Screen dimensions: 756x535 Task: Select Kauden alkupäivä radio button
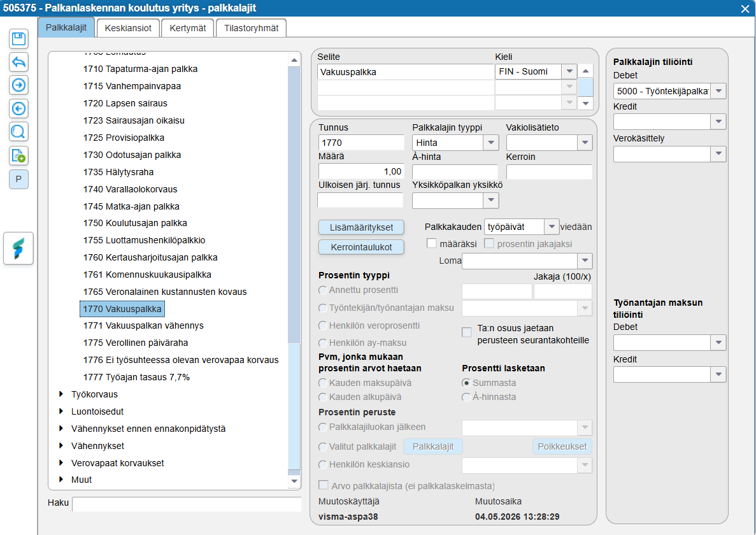pyautogui.click(x=322, y=397)
